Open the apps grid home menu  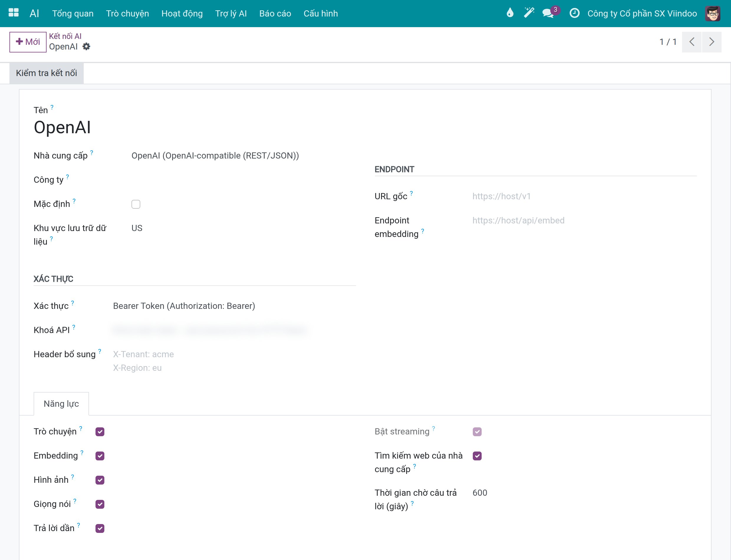[x=13, y=13]
